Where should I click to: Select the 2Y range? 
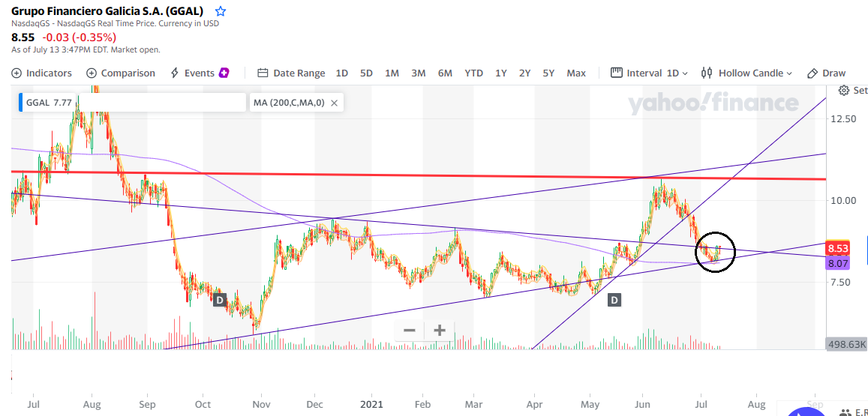(525, 73)
